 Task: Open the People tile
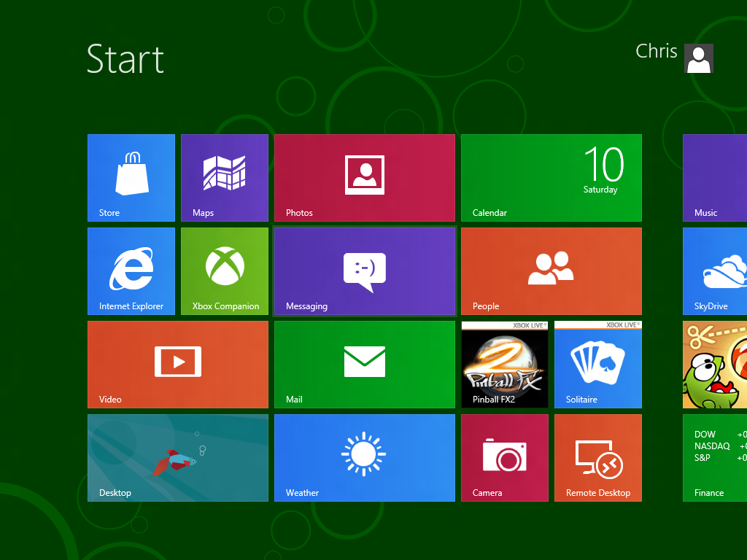pos(551,271)
